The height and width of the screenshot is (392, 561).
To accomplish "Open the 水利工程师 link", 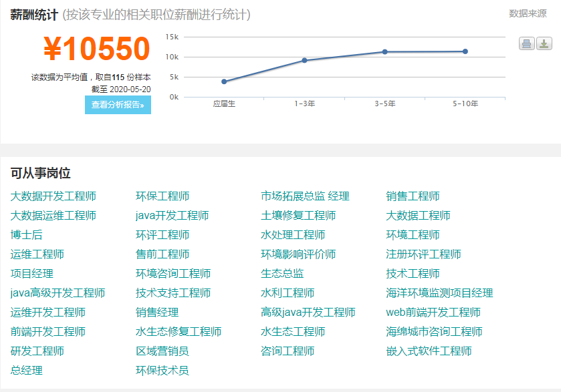I will pyautogui.click(x=288, y=293).
